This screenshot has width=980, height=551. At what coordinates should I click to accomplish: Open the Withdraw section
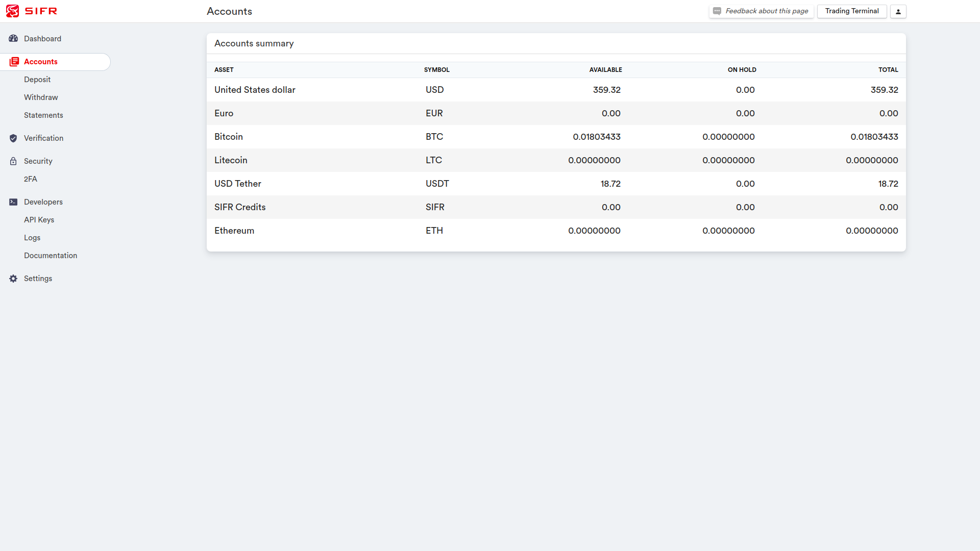pyautogui.click(x=41, y=97)
